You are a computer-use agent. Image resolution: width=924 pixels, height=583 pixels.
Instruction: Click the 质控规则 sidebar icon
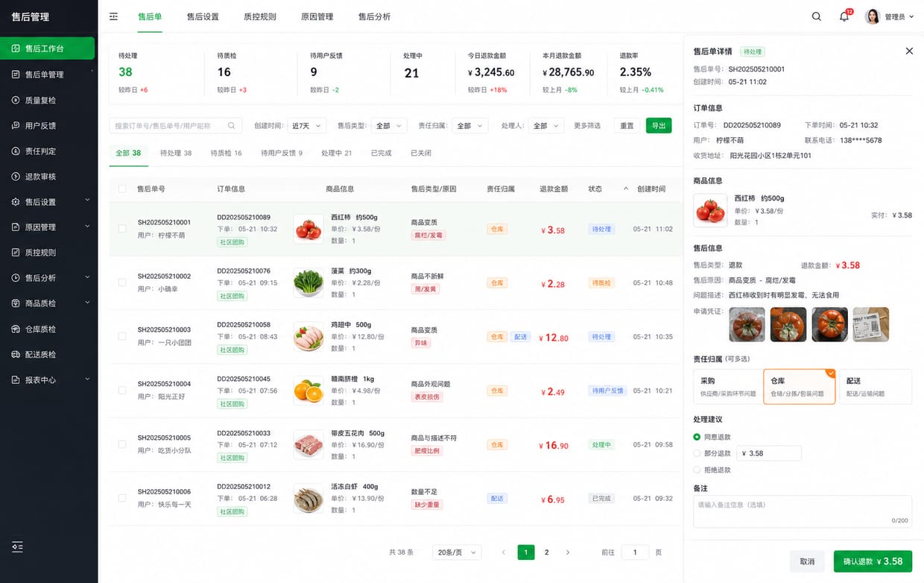tap(16, 252)
